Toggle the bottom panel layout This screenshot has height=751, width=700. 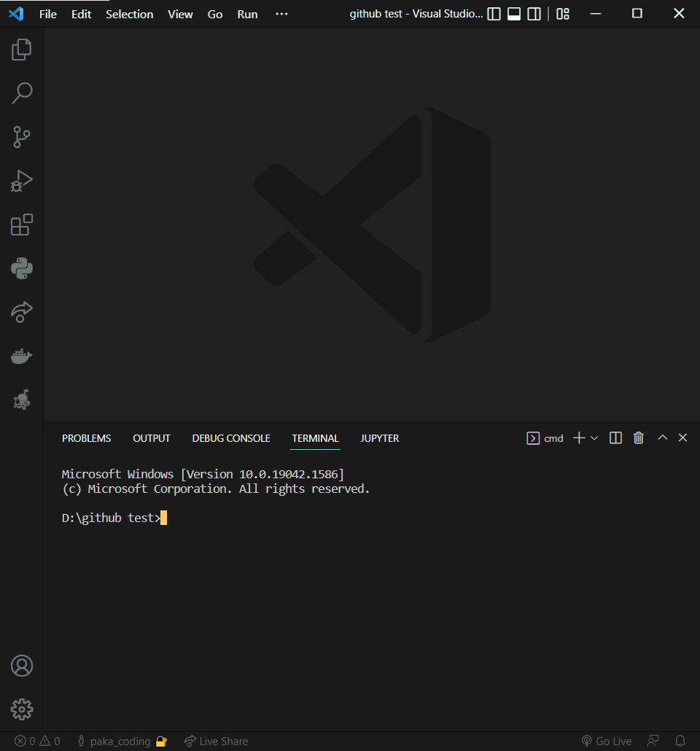[513, 14]
